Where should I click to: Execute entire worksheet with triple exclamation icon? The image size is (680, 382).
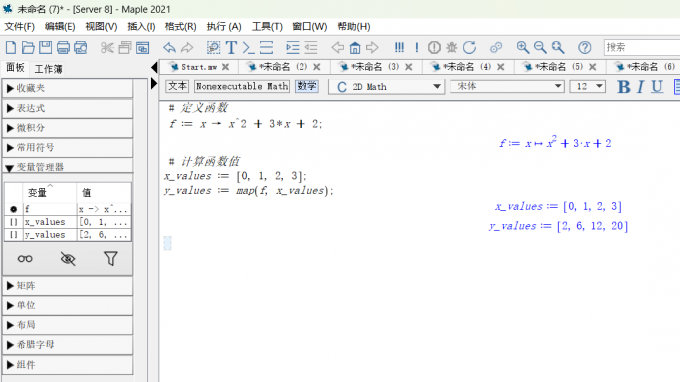click(399, 47)
